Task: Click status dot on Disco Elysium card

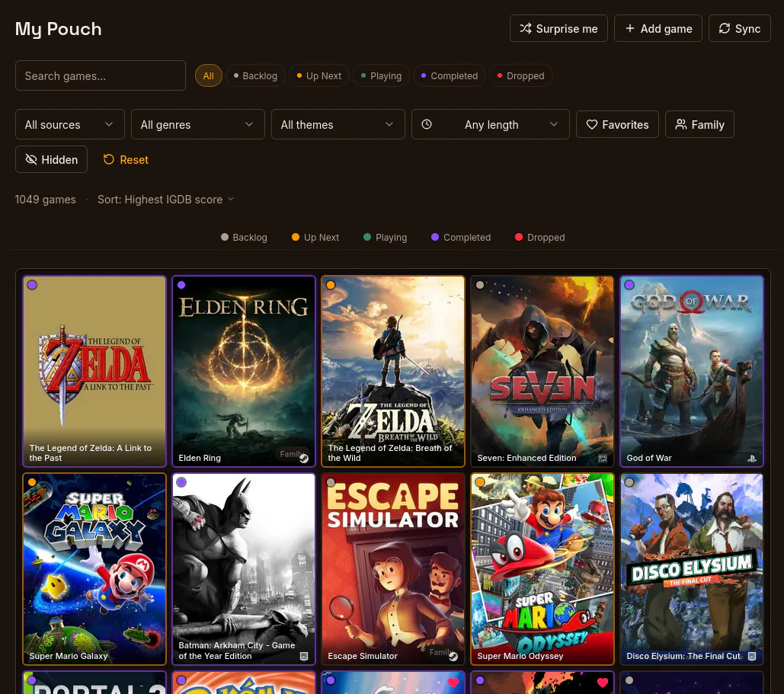Action: click(x=629, y=482)
